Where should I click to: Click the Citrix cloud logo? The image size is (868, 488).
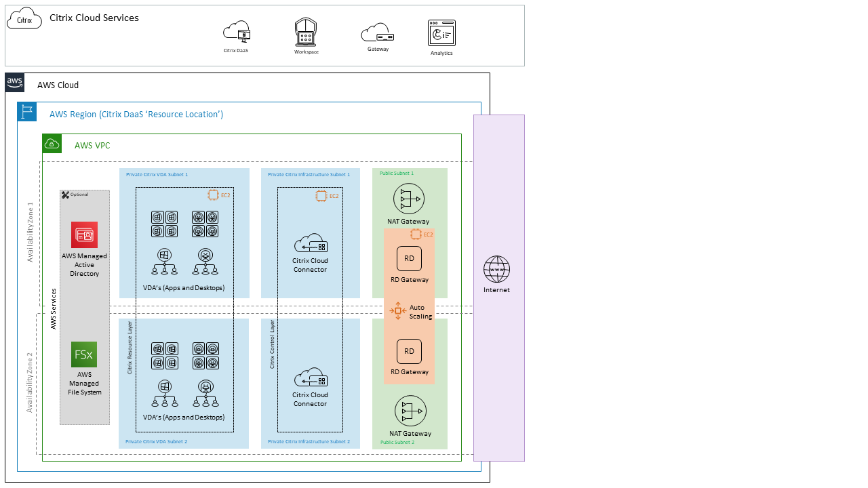(24, 19)
